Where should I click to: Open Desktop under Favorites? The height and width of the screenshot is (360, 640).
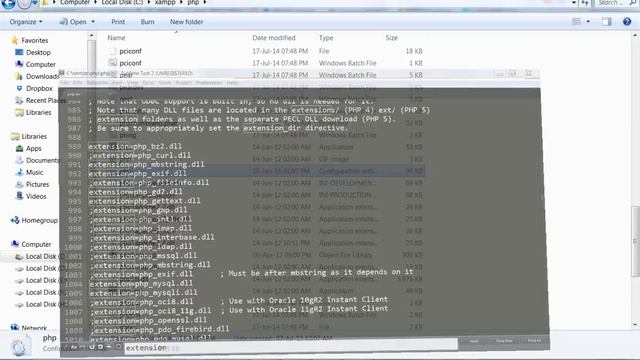coord(38,52)
